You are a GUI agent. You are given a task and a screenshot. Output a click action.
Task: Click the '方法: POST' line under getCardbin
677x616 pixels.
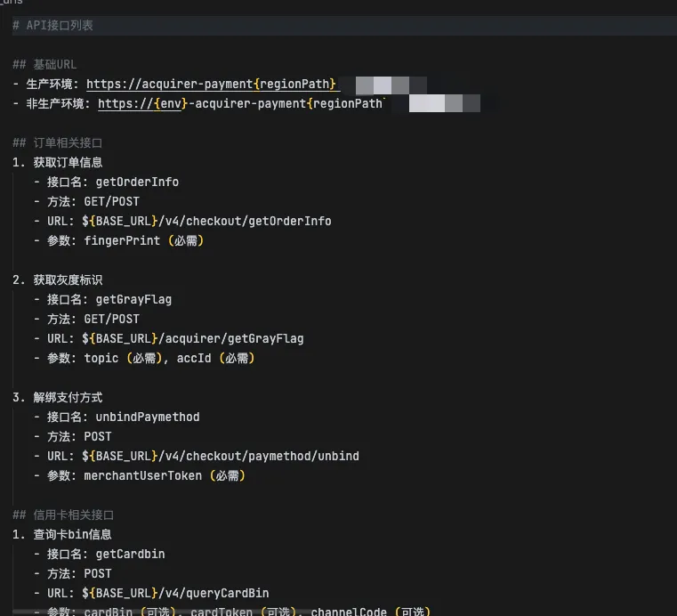[73, 573]
